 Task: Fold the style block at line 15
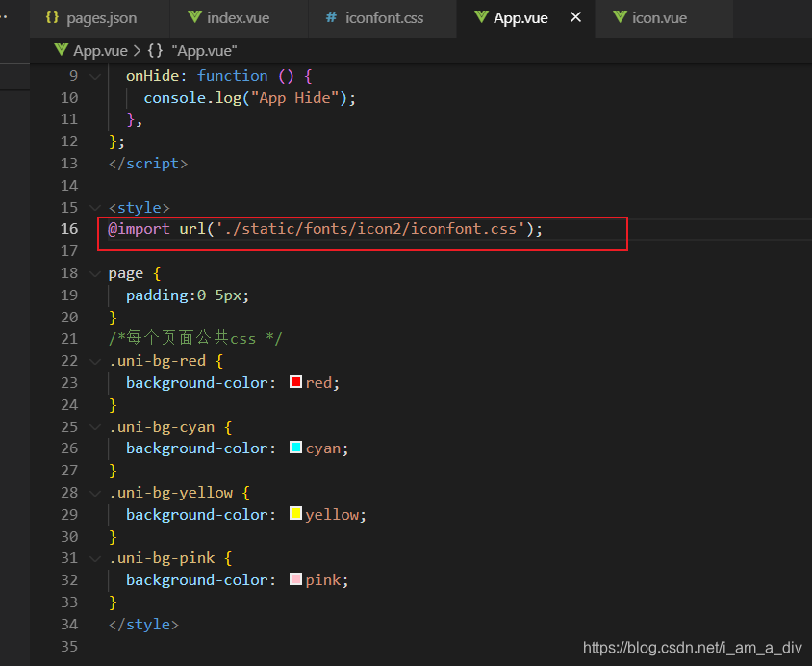(95, 208)
